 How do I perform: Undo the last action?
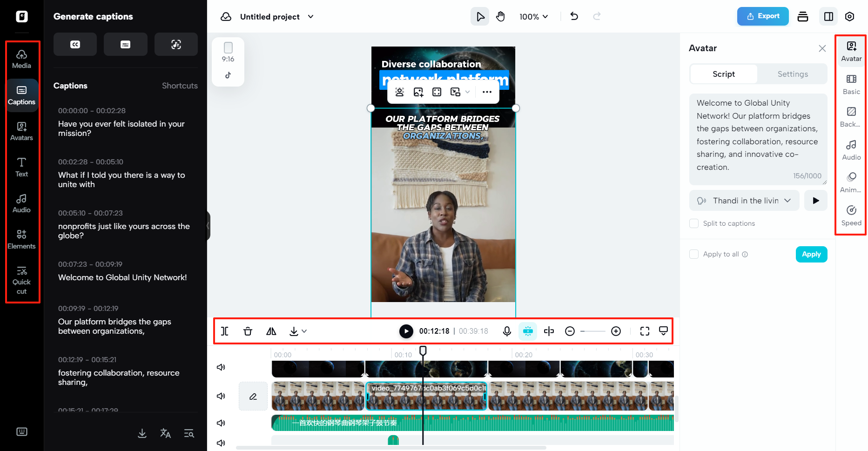[574, 17]
